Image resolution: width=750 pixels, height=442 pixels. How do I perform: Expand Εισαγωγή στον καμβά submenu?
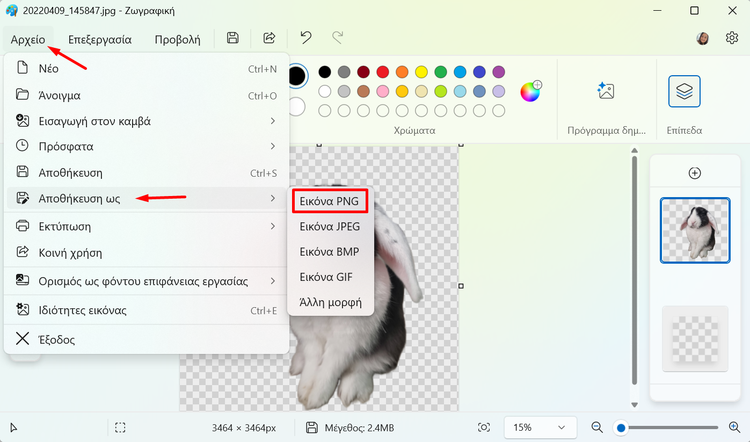(146, 121)
